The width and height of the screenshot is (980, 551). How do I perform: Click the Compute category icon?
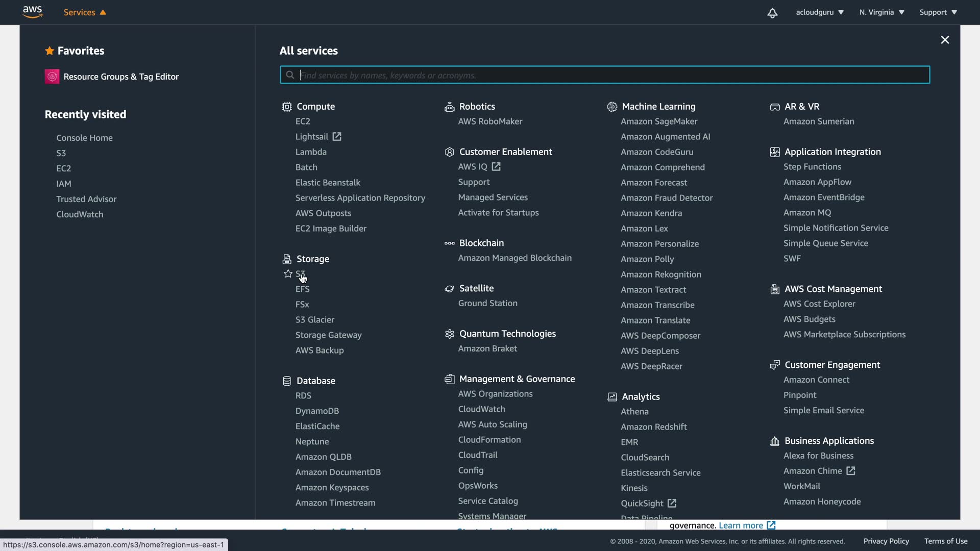coord(287,107)
